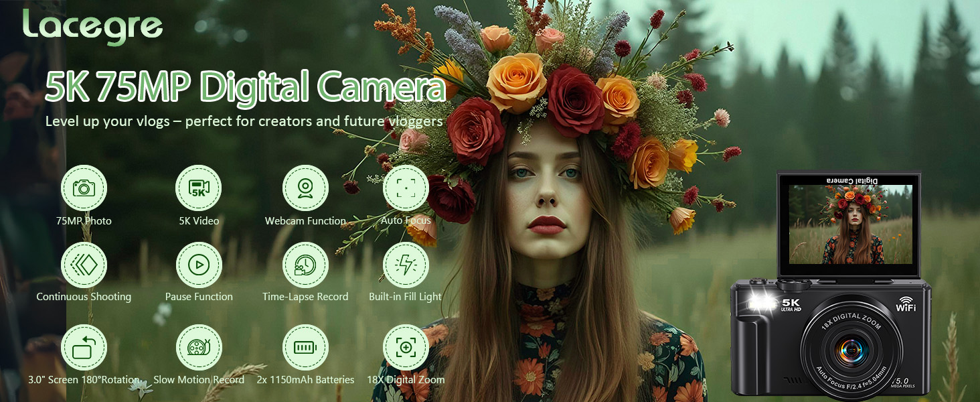Click the 'Auto Focus' label text
The height and width of the screenshot is (402, 980).
[406, 220]
